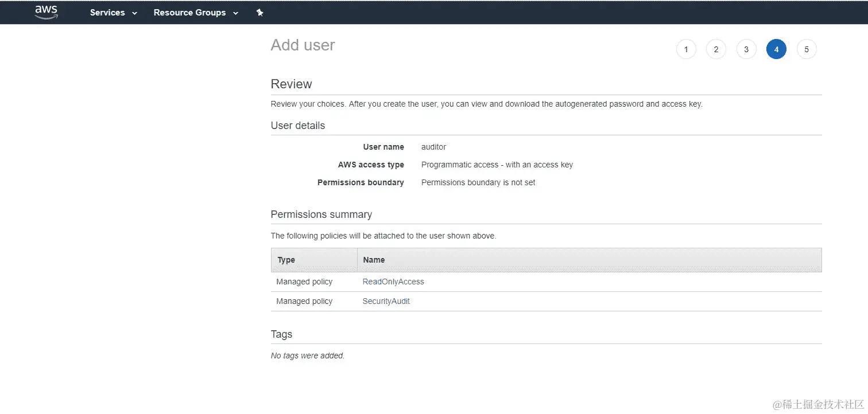Click the pin shortcut icon
The image size is (868, 414).
259,13
